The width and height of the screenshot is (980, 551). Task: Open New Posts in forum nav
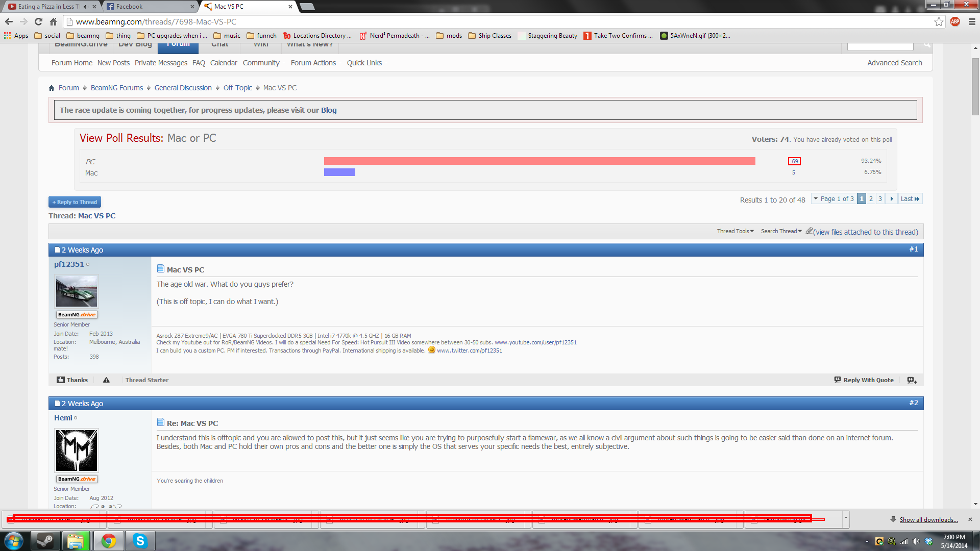point(113,63)
